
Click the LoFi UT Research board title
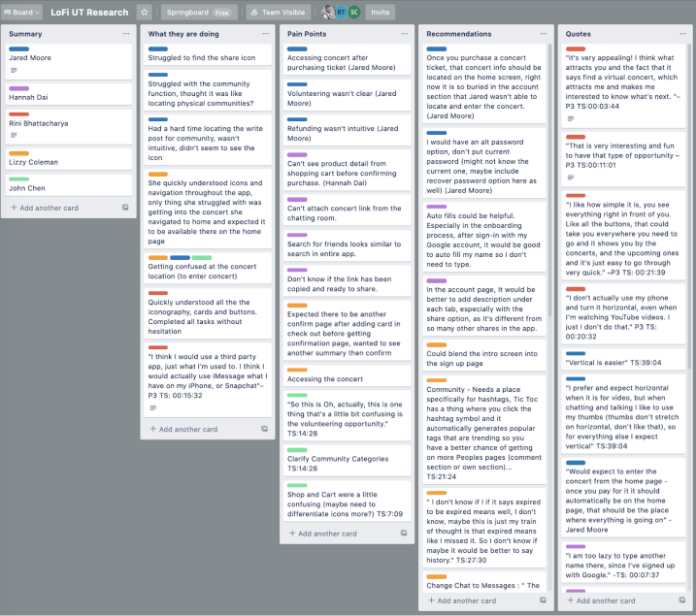(89, 13)
